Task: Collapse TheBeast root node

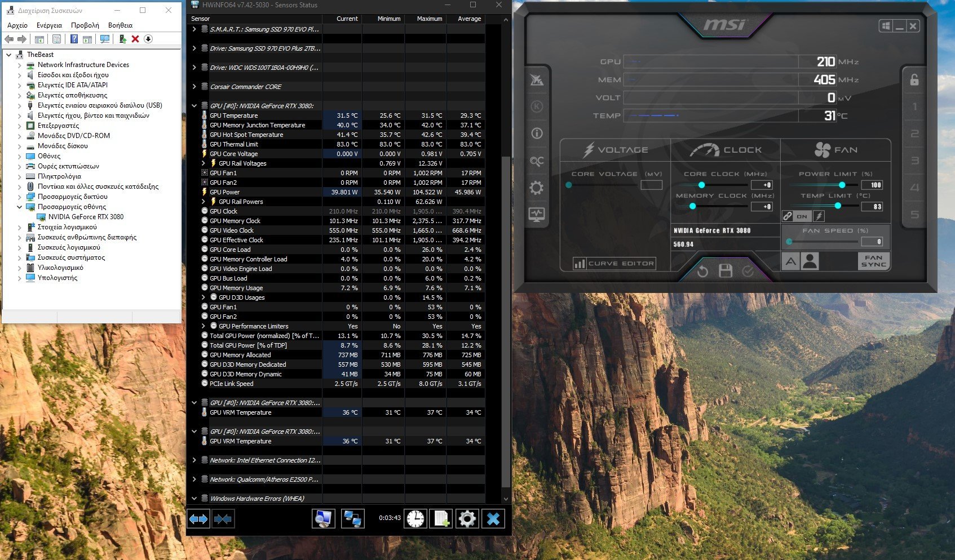Action: point(8,55)
